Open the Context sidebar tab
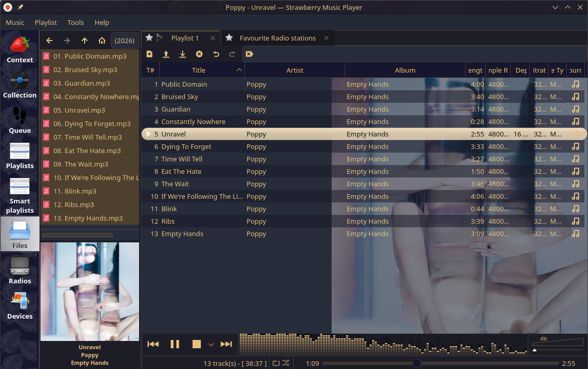This screenshot has width=588, height=369. click(x=20, y=50)
